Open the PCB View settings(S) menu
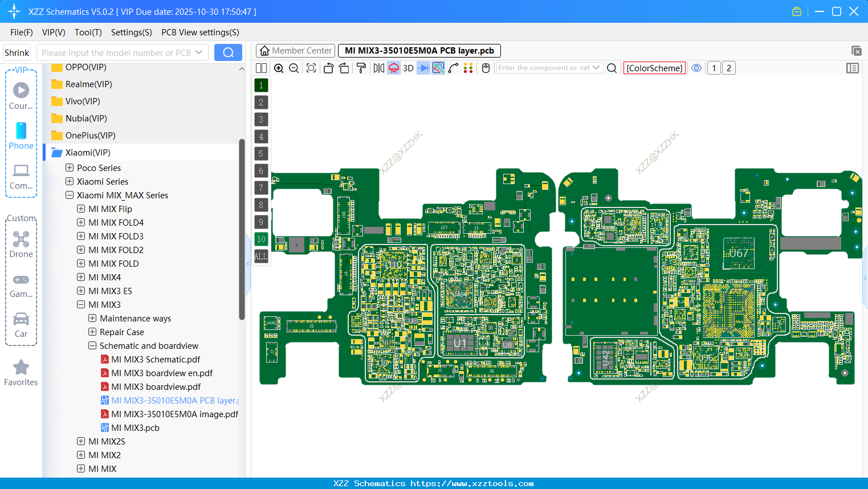This screenshot has height=489, width=868. [x=200, y=32]
